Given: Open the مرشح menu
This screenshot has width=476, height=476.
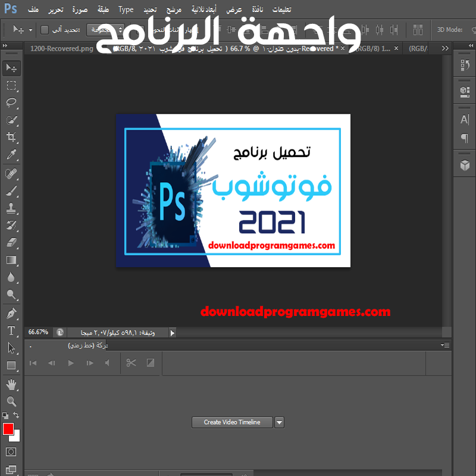Looking at the screenshot, I should pyautogui.click(x=174, y=10).
